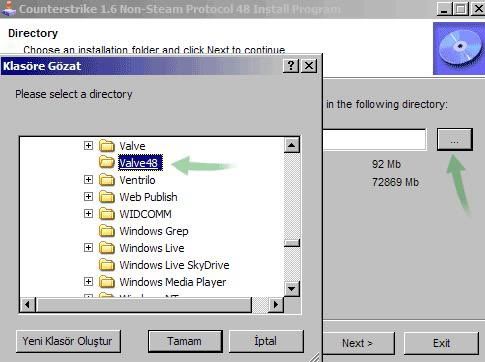Image resolution: width=485 pixels, height=362 pixels.
Task: Click the installer CD icon image
Action: 459,48
